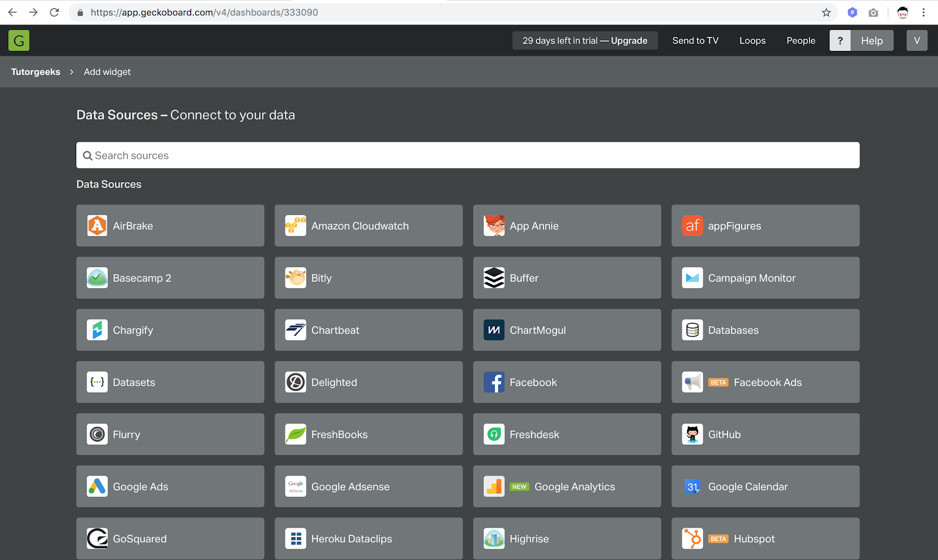Image resolution: width=938 pixels, height=560 pixels.
Task: Click the trial Upgrade button
Action: point(585,40)
